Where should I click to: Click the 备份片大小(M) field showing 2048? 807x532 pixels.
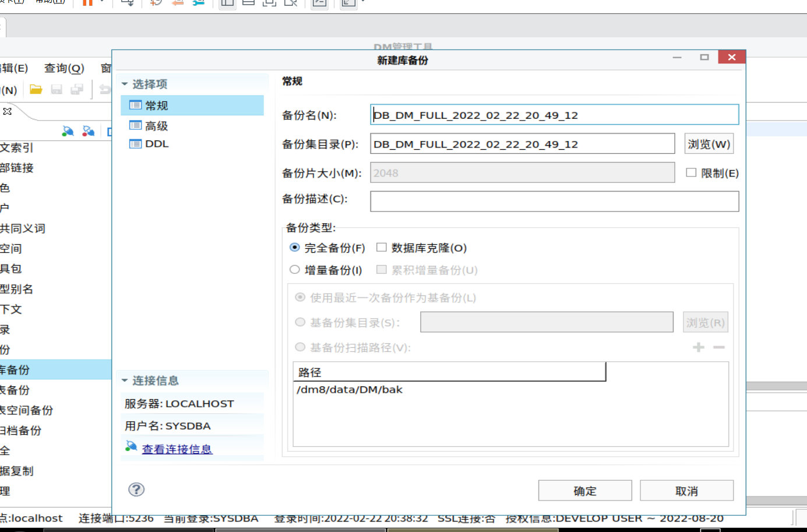coord(523,172)
